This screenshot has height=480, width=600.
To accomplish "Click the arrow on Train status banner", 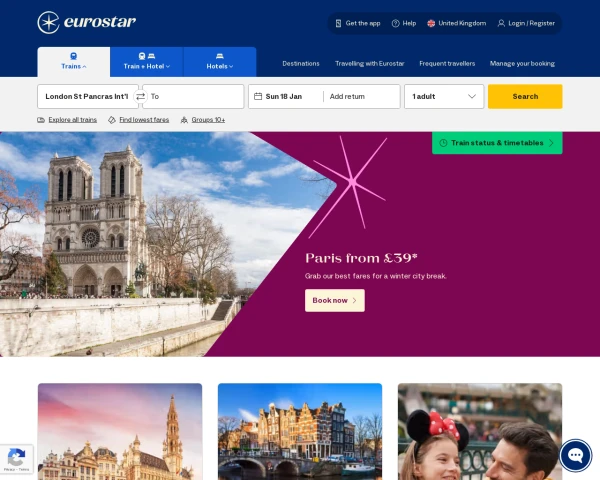I will [x=551, y=143].
